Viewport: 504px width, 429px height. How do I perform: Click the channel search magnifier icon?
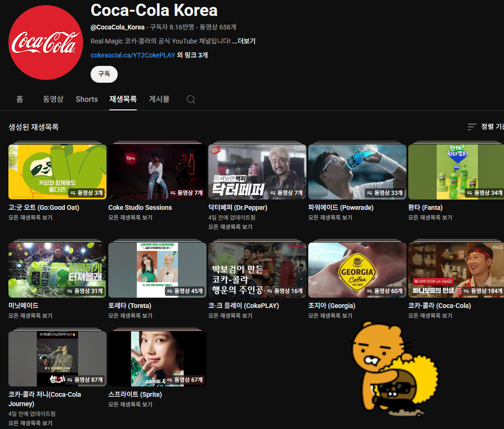coord(191,100)
